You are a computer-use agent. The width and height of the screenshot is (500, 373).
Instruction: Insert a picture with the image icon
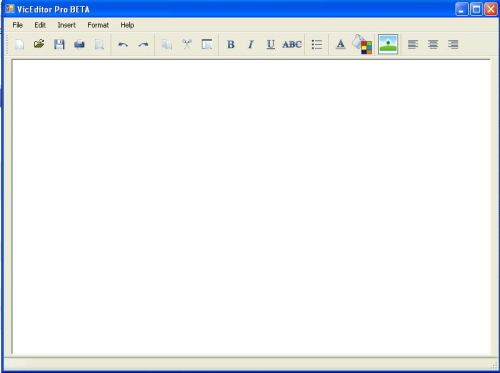pos(388,44)
